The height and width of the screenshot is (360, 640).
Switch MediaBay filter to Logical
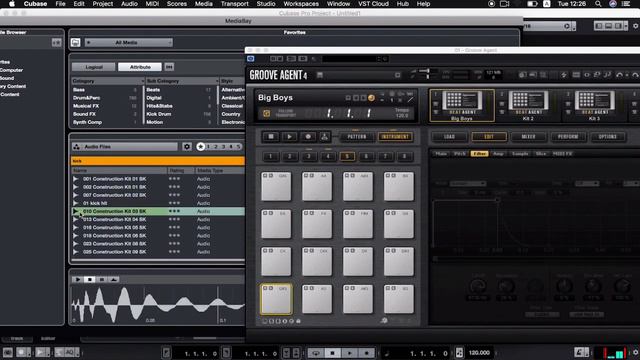click(94, 67)
